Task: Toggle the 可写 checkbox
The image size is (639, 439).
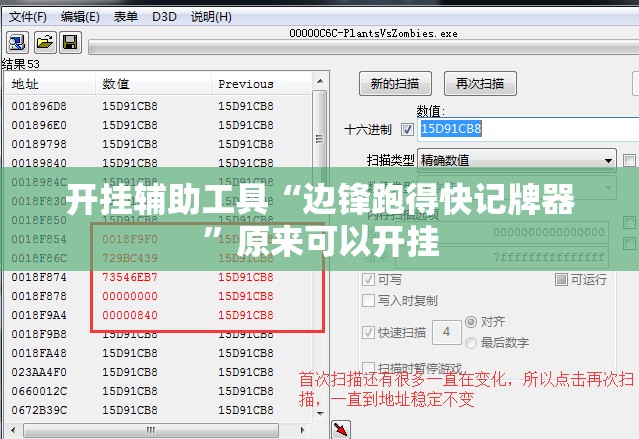Action: 368,280
